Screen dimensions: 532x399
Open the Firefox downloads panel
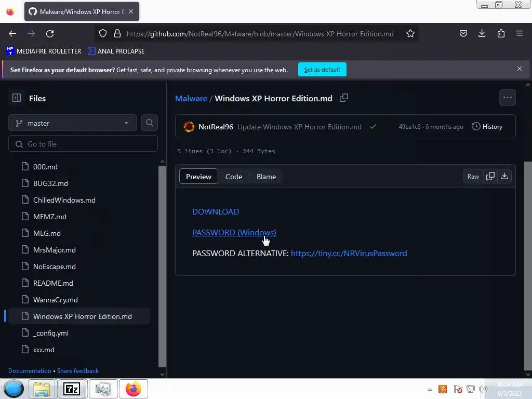point(482,34)
